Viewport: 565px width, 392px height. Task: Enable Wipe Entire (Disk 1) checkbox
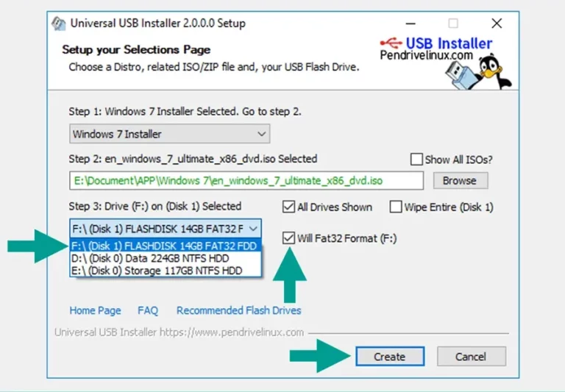(396, 207)
